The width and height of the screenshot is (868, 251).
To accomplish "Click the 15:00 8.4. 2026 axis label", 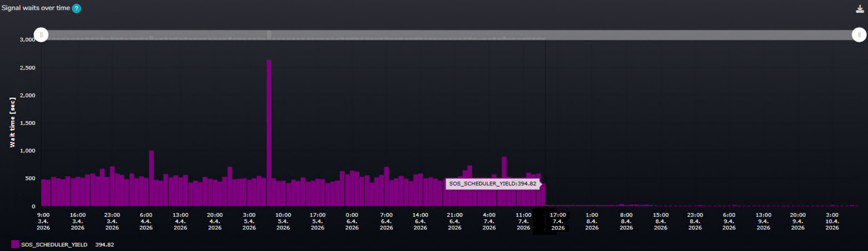I will pyautogui.click(x=661, y=221).
